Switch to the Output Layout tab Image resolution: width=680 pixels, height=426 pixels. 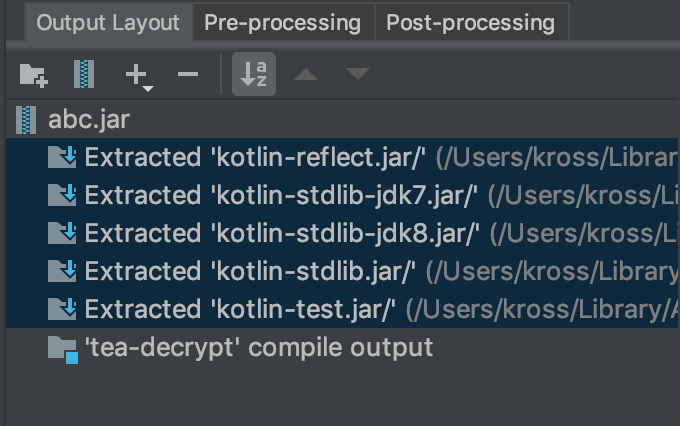(x=108, y=22)
